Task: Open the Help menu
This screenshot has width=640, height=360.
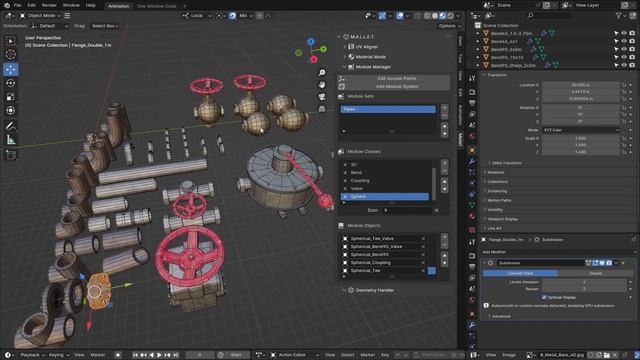Action: (x=91, y=5)
